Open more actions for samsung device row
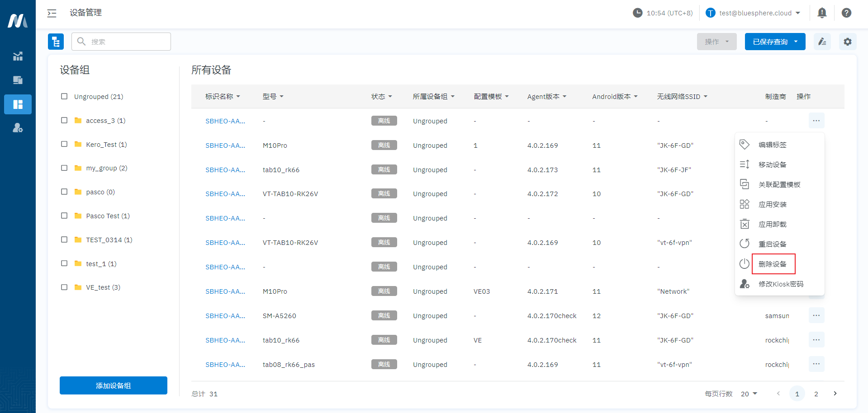The height and width of the screenshot is (413, 868). tap(816, 315)
